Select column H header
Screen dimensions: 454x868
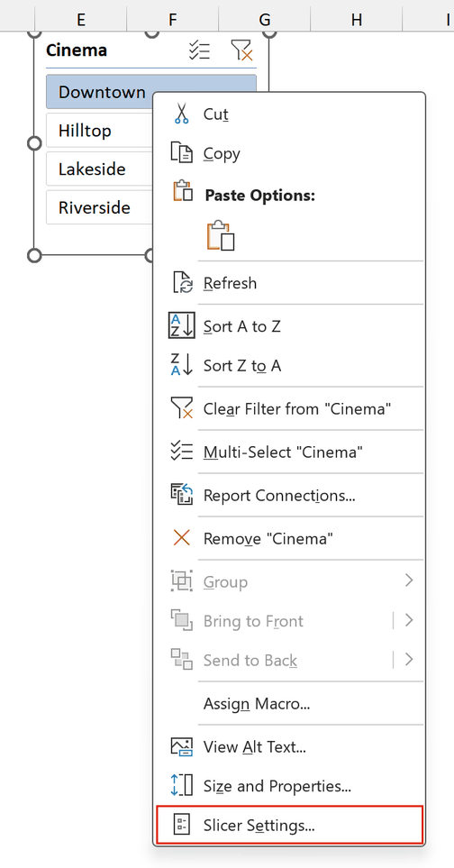(356, 20)
